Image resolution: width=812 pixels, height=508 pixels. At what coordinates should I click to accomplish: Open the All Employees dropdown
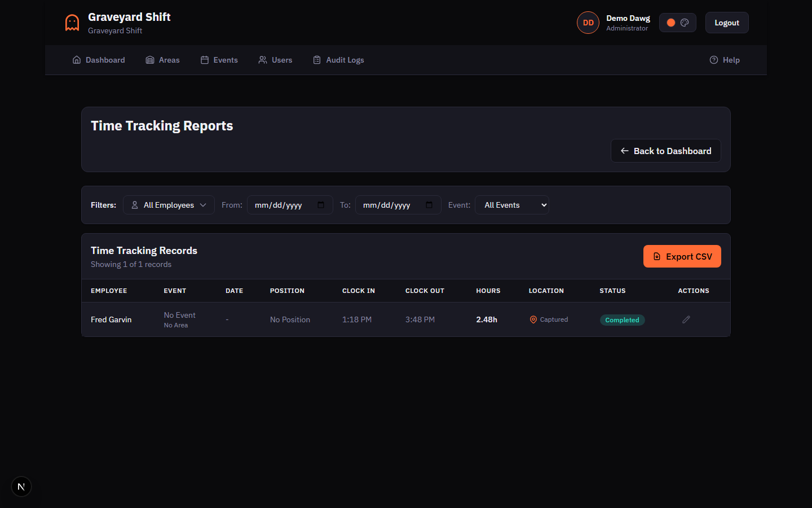pos(169,205)
